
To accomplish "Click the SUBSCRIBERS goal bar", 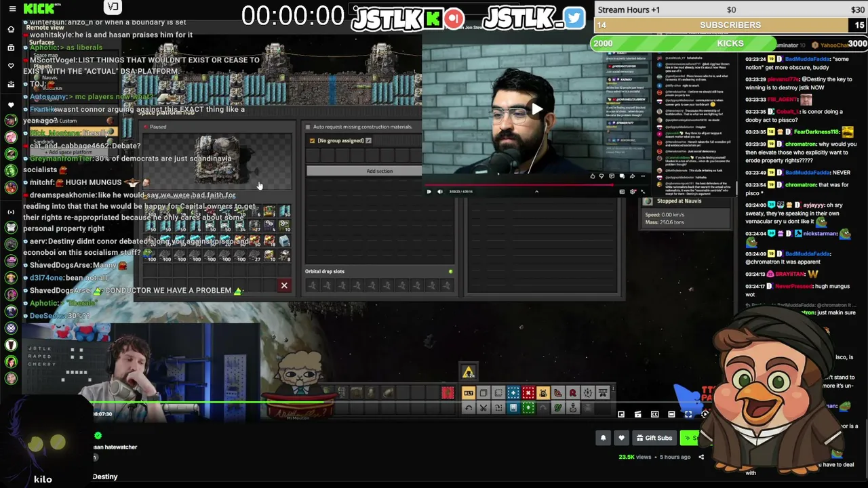I will tap(730, 25).
